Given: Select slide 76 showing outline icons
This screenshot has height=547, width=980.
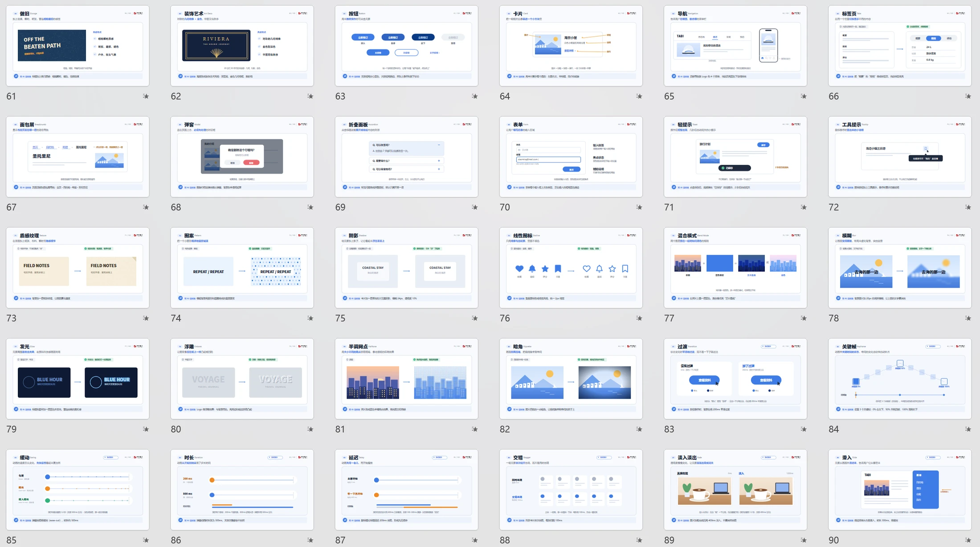Looking at the screenshot, I should (571, 268).
